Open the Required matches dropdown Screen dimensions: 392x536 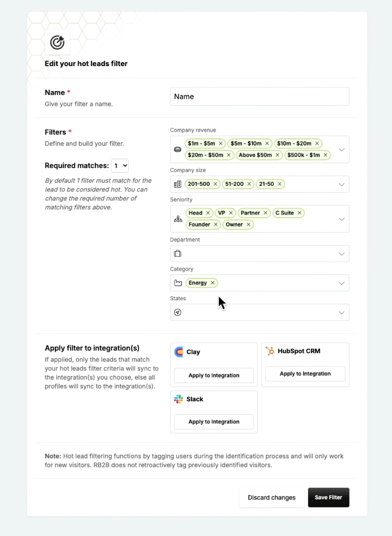[120, 166]
